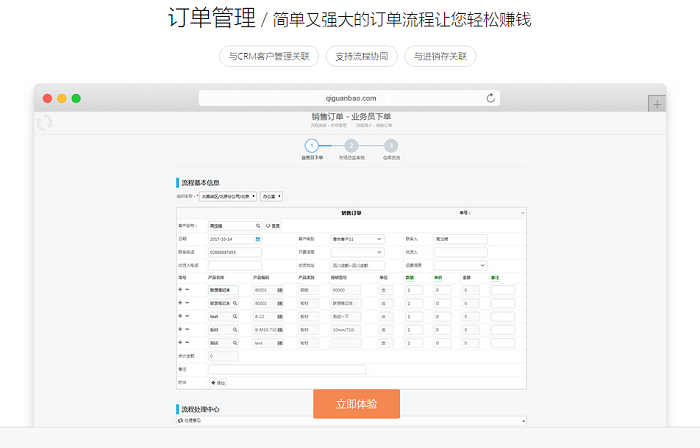Click the circular refresh arrows icon under the window buttons

tap(45, 123)
